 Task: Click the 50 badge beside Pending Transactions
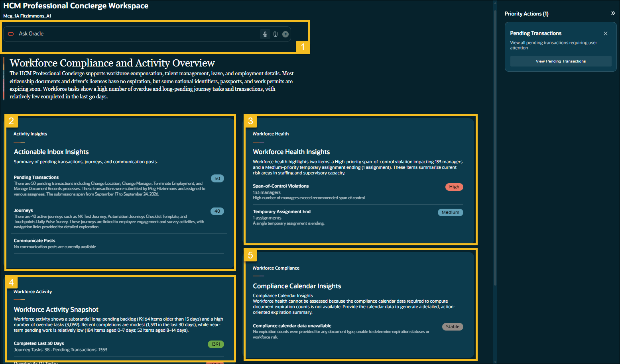point(217,178)
